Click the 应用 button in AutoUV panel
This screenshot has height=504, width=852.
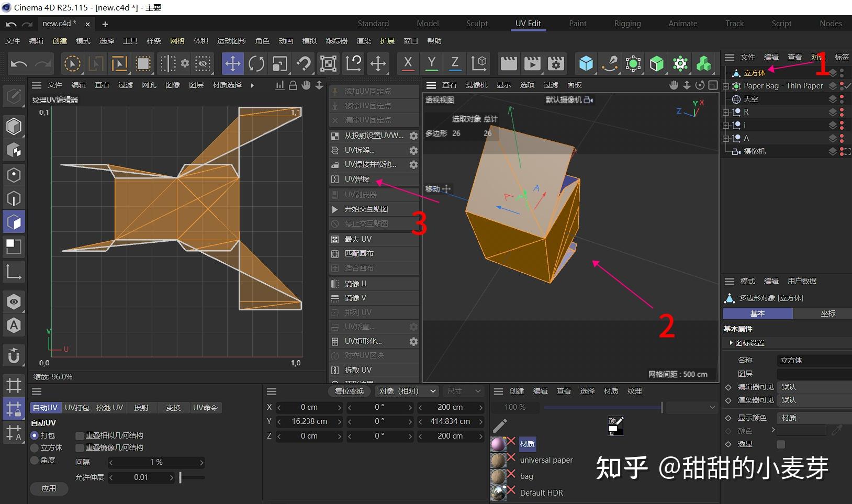tap(49, 488)
